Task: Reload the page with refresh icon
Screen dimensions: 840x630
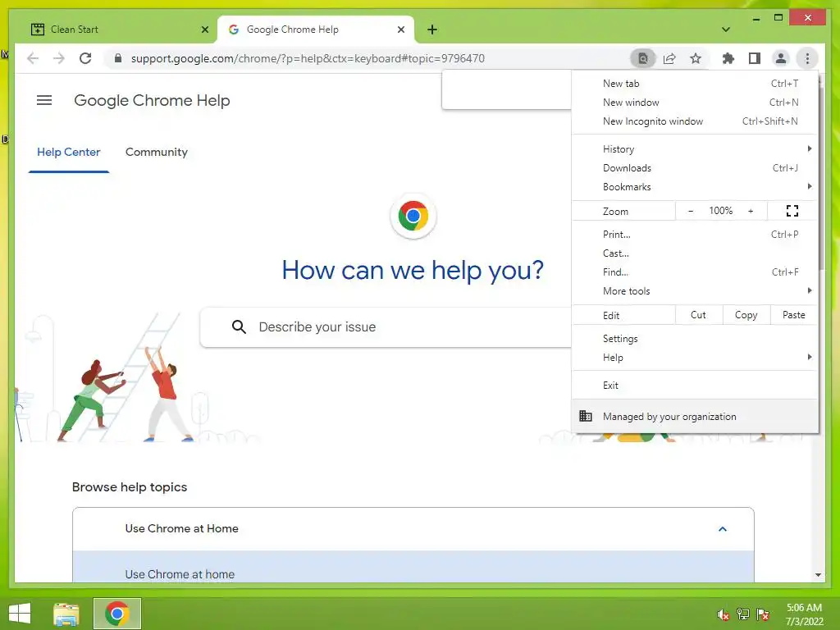Action: point(85,58)
